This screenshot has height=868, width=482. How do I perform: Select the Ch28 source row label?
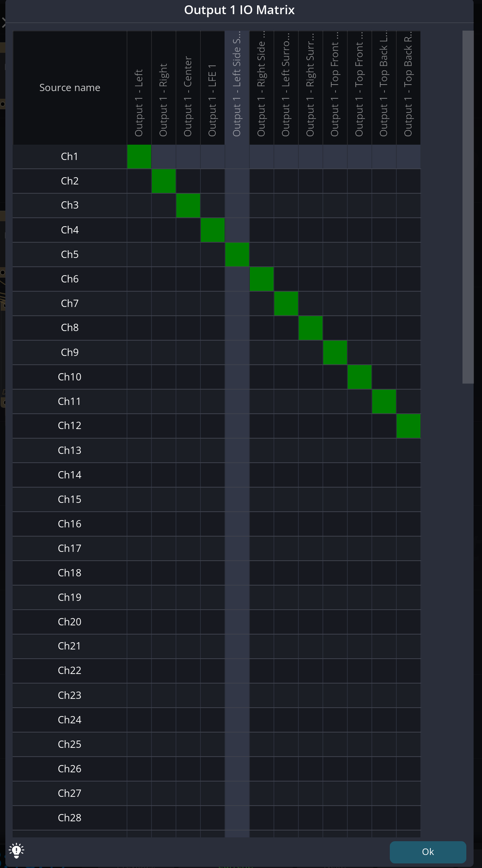pos(70,818)
